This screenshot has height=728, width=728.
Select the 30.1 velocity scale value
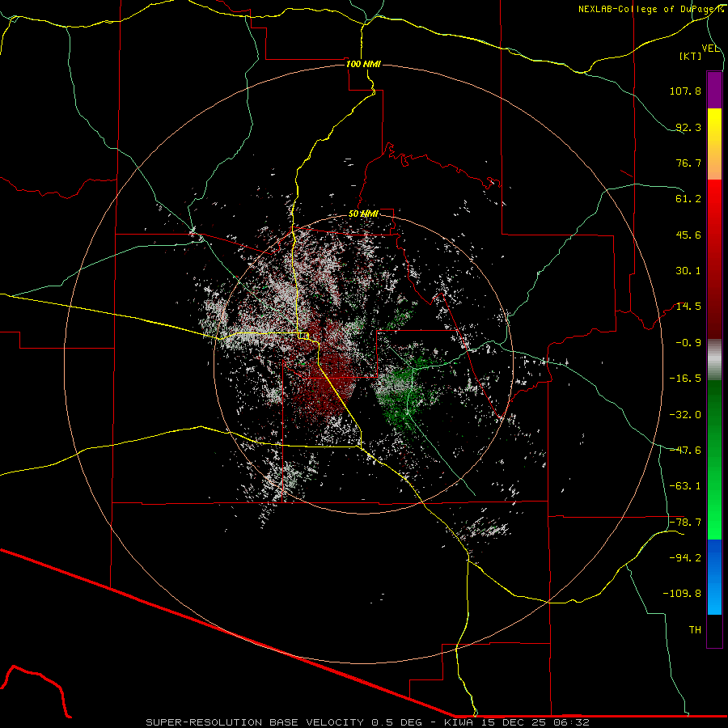pyautogui.click(x=688, y=271)
